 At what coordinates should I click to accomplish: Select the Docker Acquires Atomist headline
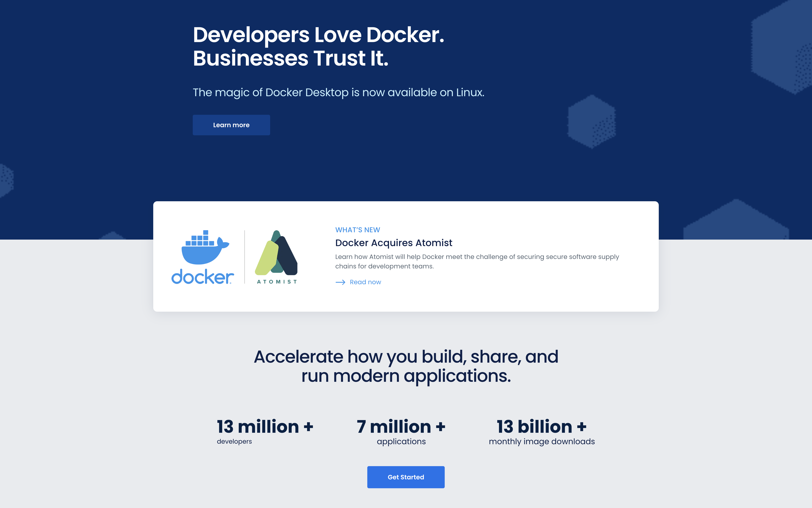[x=394, y=243]
